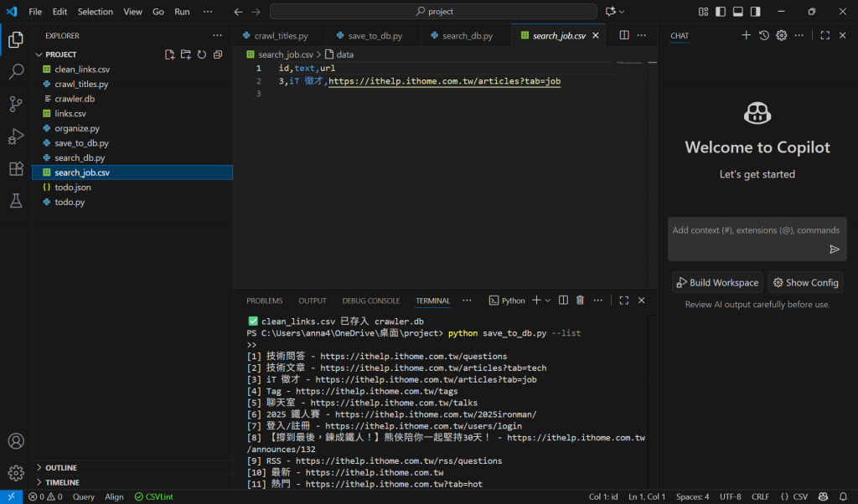Toggle the secondary side bar layout
This screenshot has width=858, height=504.
[x=756, y=12]
